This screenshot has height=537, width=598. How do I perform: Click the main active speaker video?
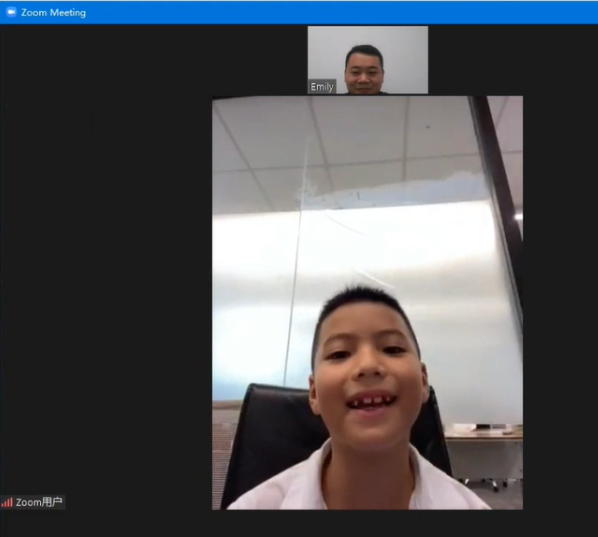[367, 303]
